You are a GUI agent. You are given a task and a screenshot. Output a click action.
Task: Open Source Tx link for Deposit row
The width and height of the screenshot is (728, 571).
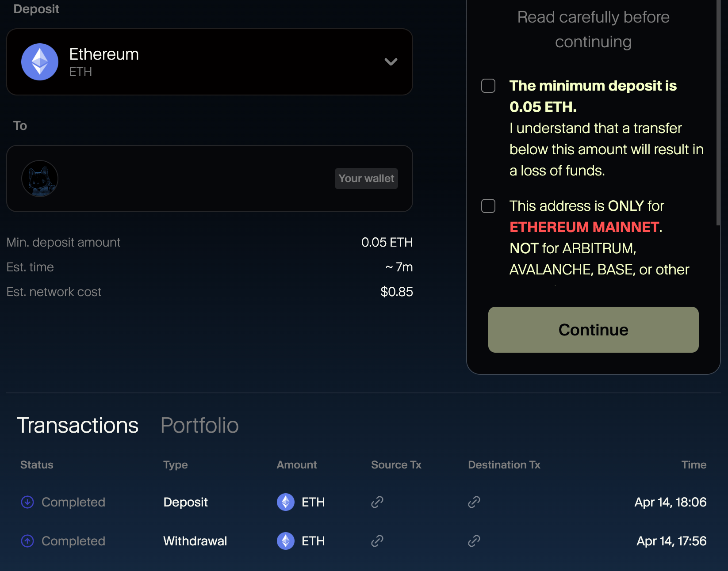tap(377, 502)
